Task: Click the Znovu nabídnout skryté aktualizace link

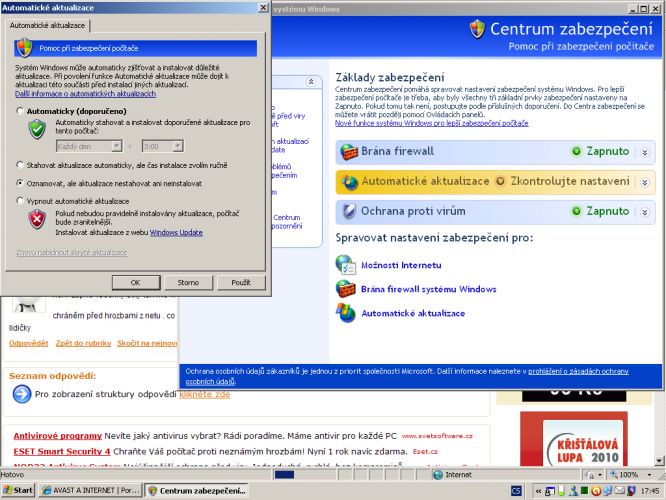Action: point(72,252)
